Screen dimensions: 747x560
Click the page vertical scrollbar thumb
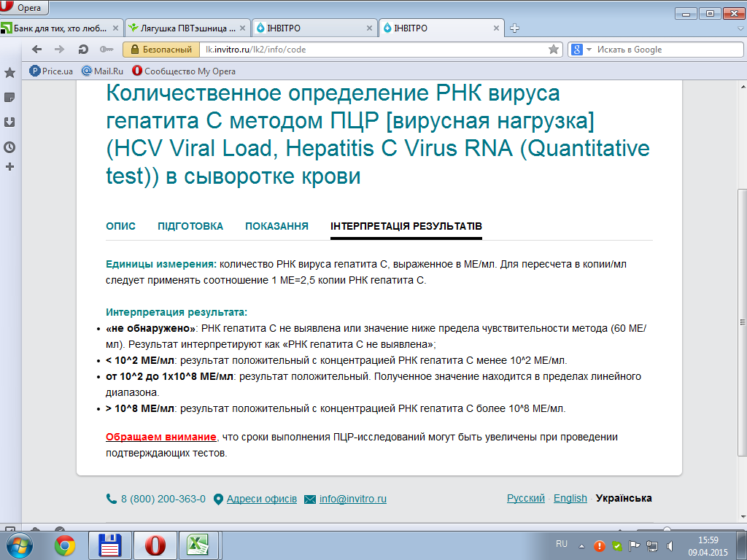[742, 322]
